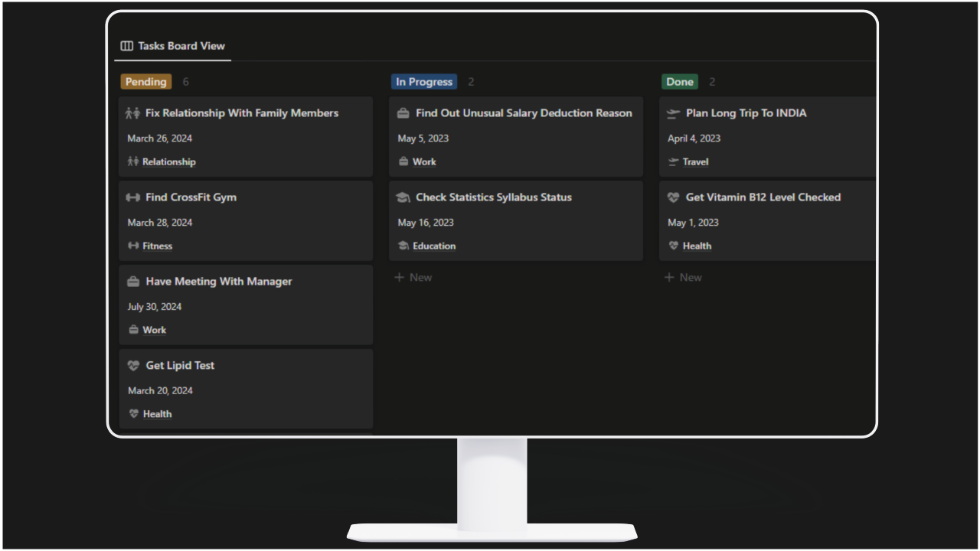Open the Get Lipid Test card

[179, 365]
